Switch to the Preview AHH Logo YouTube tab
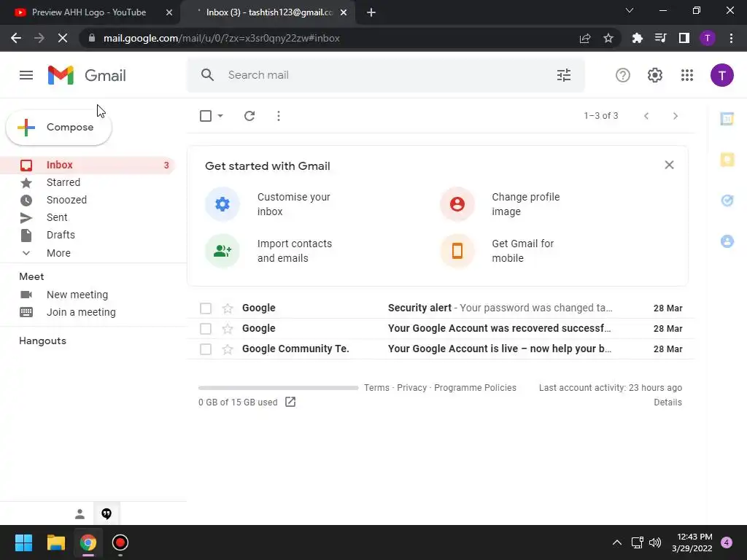This screenshot has width=747, height=560. click(x=88, y=12)
